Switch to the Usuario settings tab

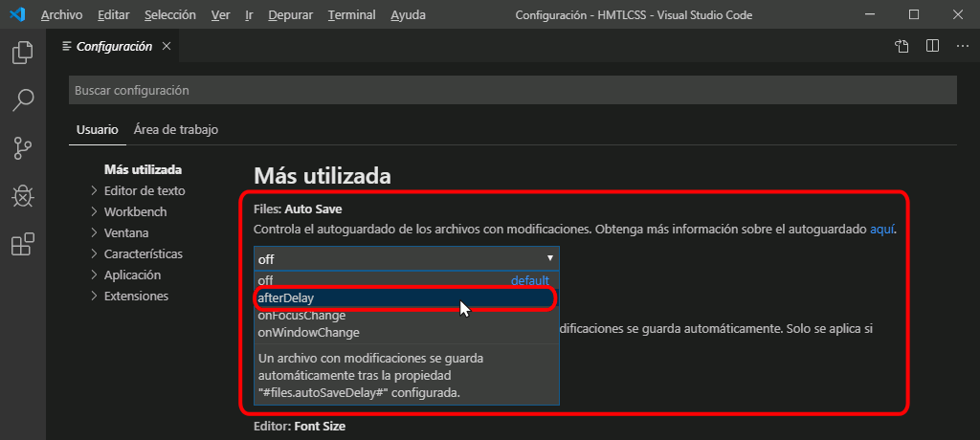click(x=97, y=130)
